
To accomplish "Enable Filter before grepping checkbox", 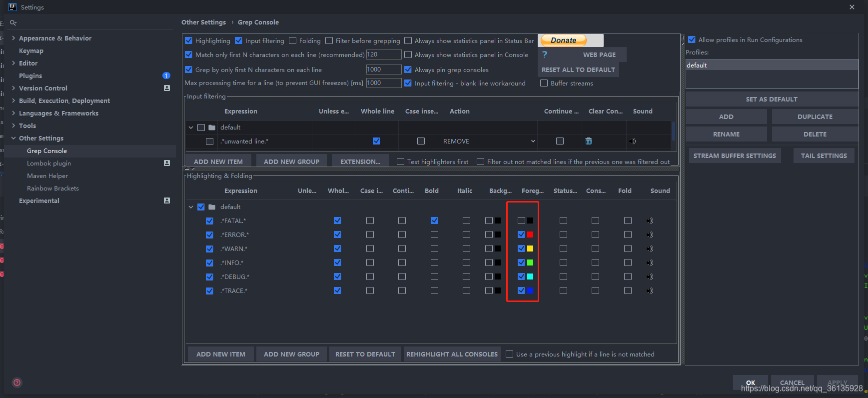I will 329,40.
